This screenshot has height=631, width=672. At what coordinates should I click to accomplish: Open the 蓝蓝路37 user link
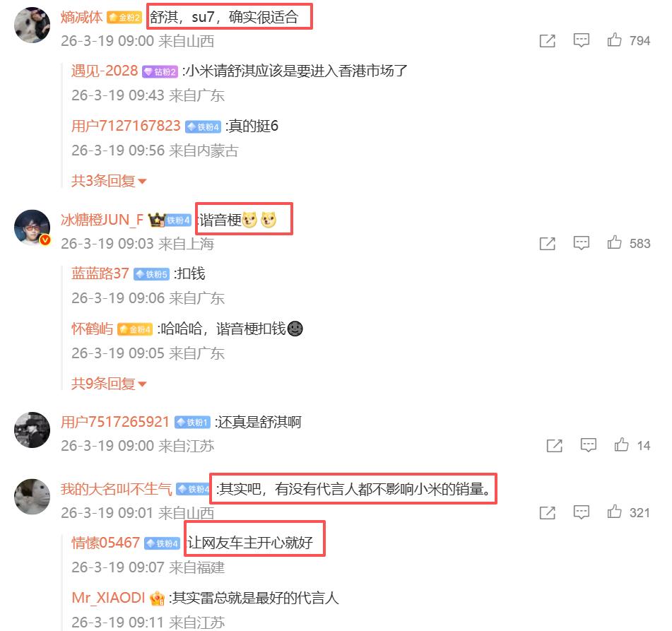(100, 273)
